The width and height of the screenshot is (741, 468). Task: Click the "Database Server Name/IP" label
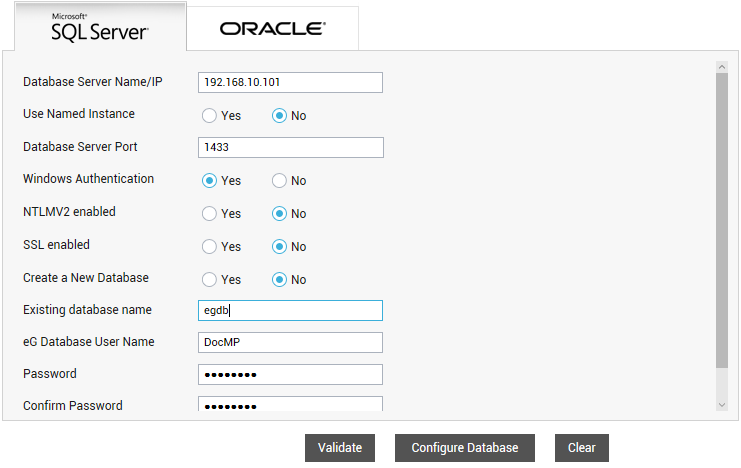pyautogui.click(x=93, y=82)
